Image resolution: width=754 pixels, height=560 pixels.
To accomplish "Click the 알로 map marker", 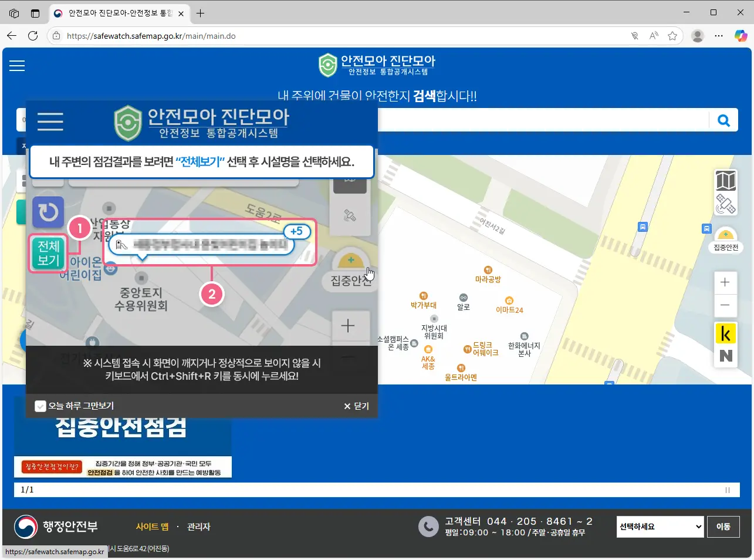I will click(x=464, y=302).
